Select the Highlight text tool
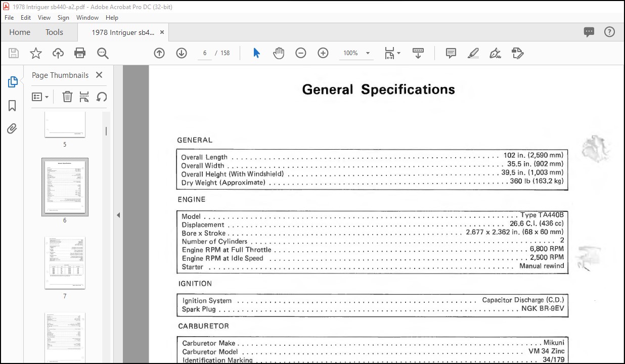 (473, 53)
